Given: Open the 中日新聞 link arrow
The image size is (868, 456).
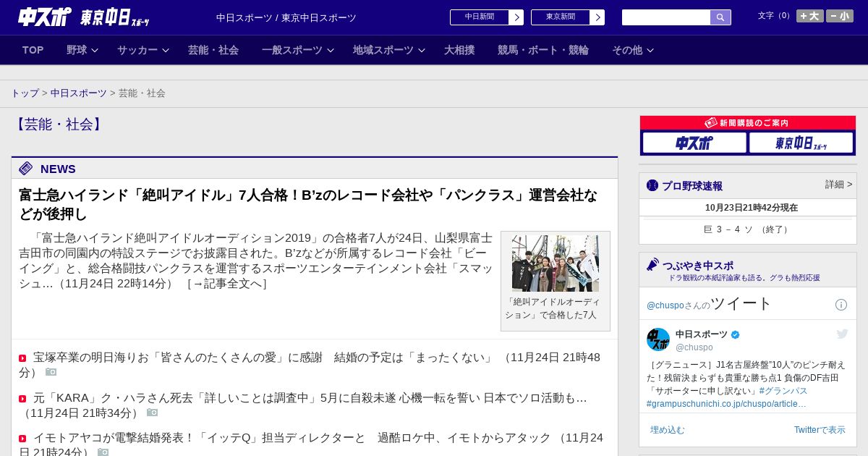Looking at the screenshot, I should point(516,17).
